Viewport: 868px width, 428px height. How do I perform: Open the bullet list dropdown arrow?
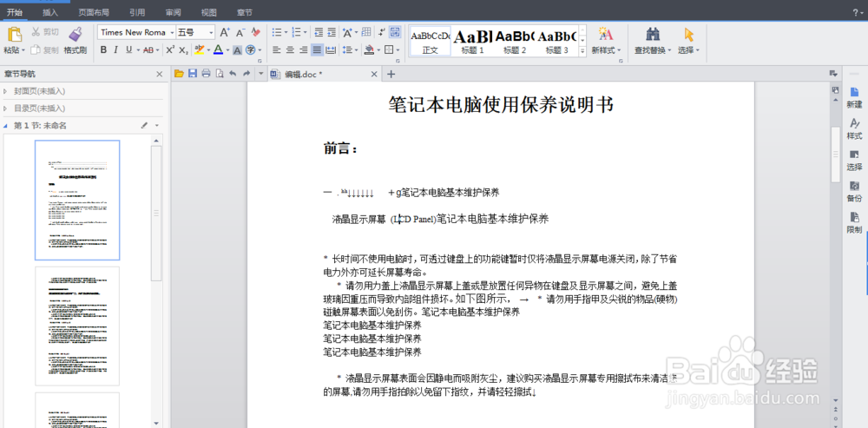coord(286,32)
